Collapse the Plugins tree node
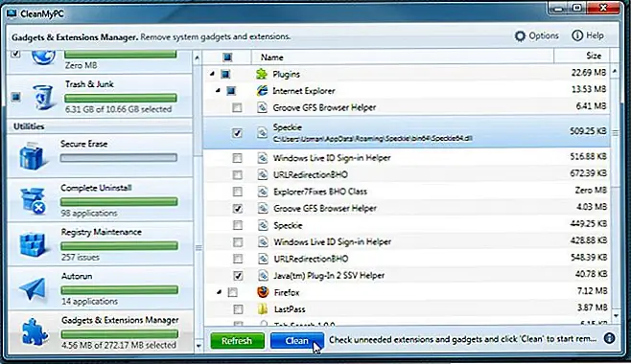 212,74
